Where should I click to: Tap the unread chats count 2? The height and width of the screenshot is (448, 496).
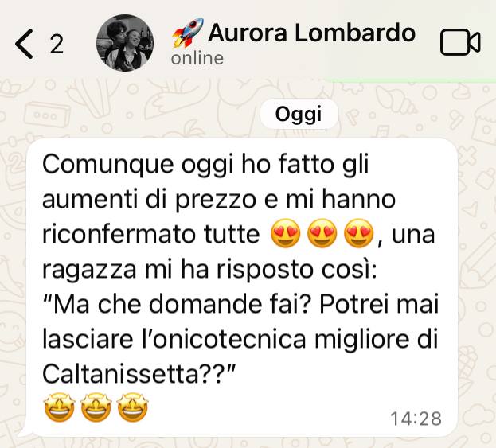(x=57, y=44)
